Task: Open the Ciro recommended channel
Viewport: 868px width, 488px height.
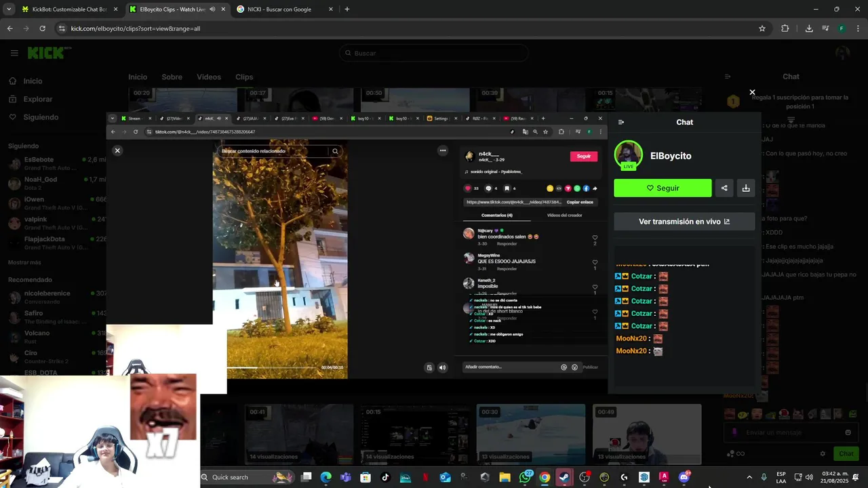Action: [58, 357]
